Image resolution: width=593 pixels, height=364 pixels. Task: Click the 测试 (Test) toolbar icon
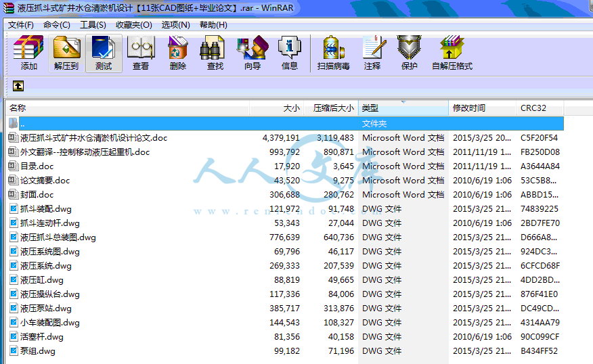click(104, 47)
